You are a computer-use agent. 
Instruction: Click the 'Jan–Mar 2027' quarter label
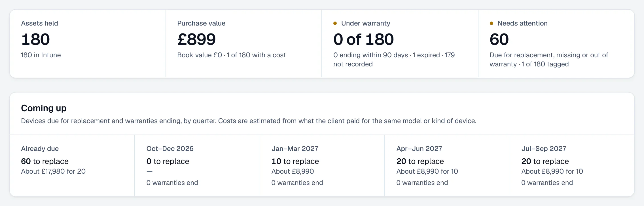(295, 149)
